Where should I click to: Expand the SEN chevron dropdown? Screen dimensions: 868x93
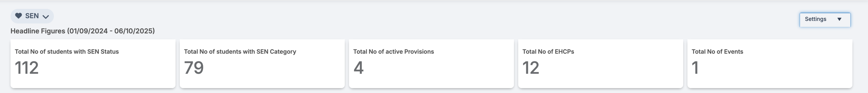tap(46, 17)
